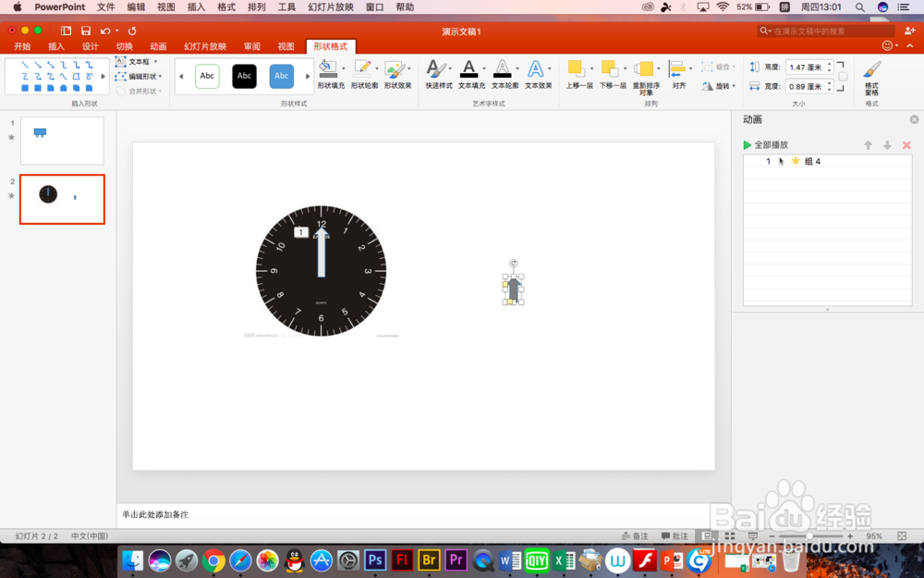
Task: Switch to slide sorter view
Action: click(730, 536)
